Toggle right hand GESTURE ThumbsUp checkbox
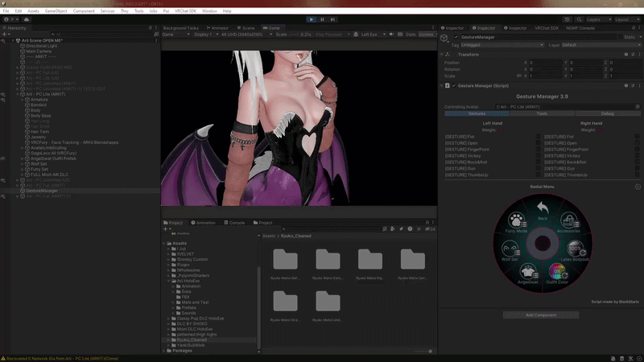Viewport: 644px width, 362px height. coord(637,175)
